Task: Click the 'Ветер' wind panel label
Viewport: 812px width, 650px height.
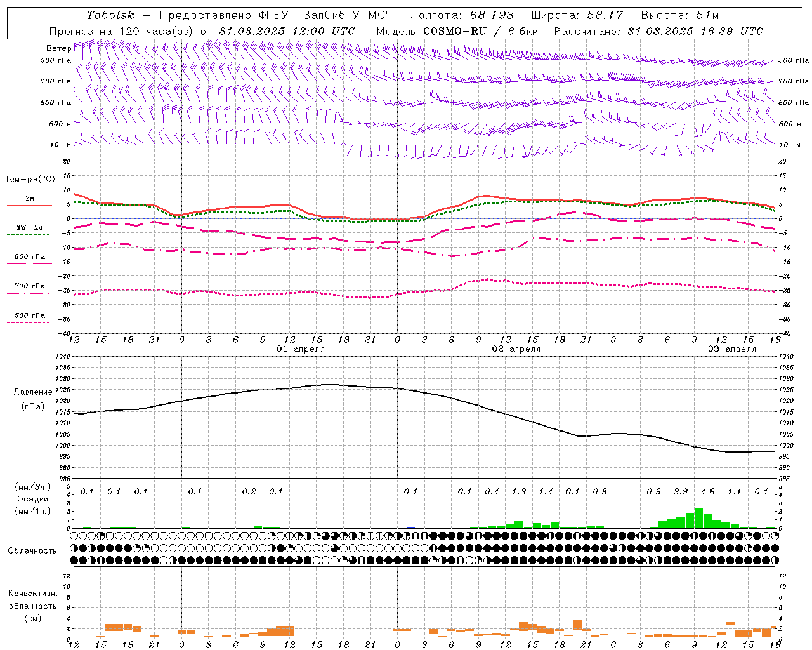Action: pyautogui.click(x=58, y=48)
